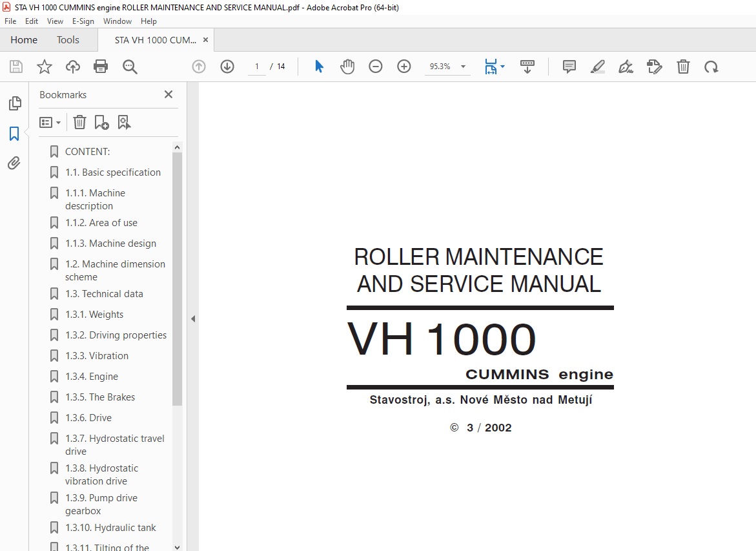Toggle the Bookmarks panel tab
The image size is (756, 551).
tap(14, 133)
